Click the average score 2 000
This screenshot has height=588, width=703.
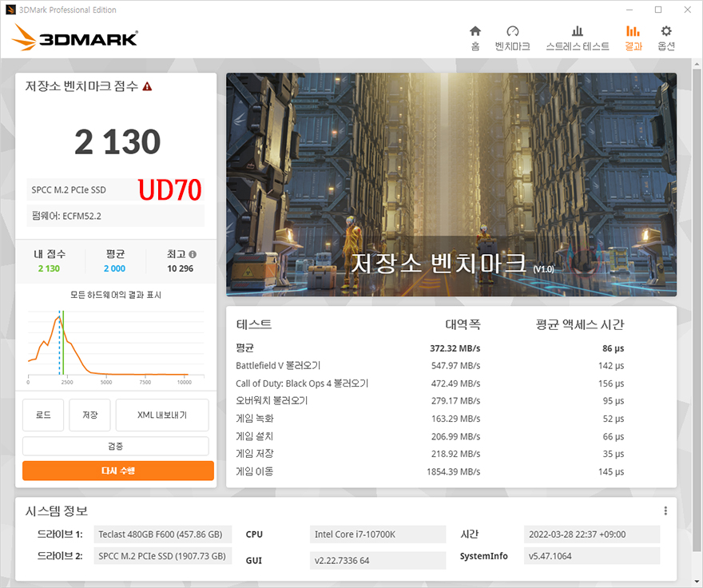(114, 268)
